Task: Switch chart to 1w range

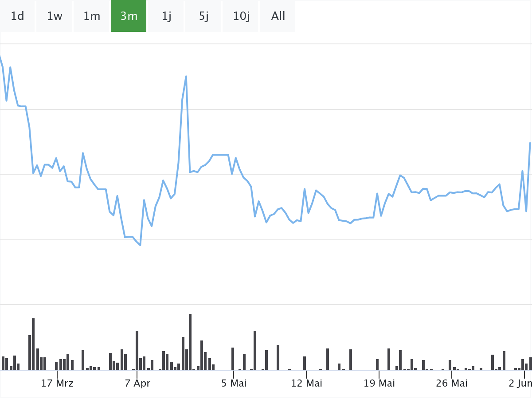Action: [x=55, y=16]
